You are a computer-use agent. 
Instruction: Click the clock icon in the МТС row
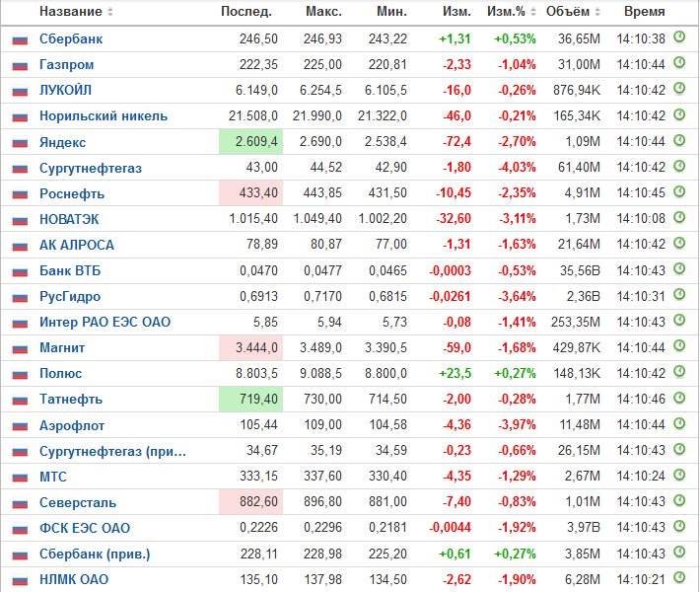tap(679, 475)
